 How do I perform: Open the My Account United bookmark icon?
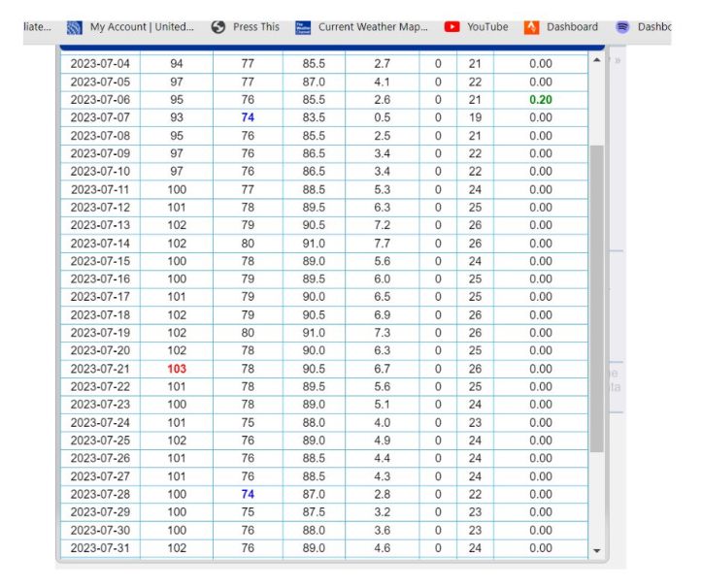coord(74,27)
